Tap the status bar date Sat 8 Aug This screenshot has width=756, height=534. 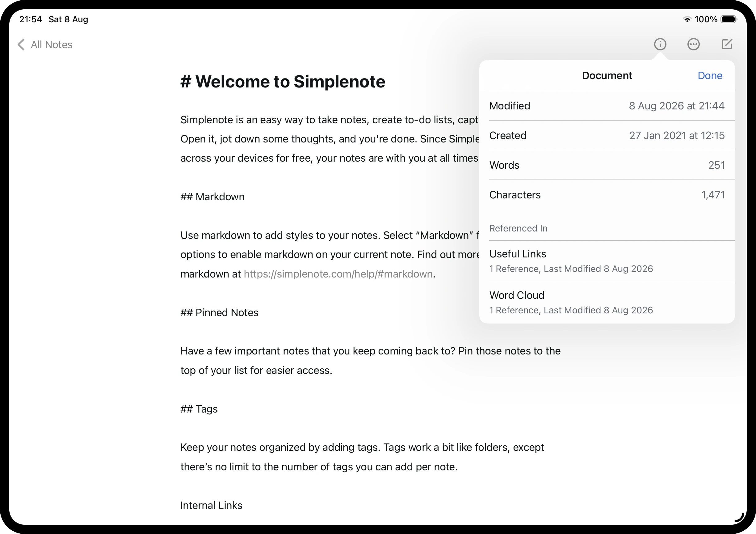pyautogui.click(x=68, y=19)
